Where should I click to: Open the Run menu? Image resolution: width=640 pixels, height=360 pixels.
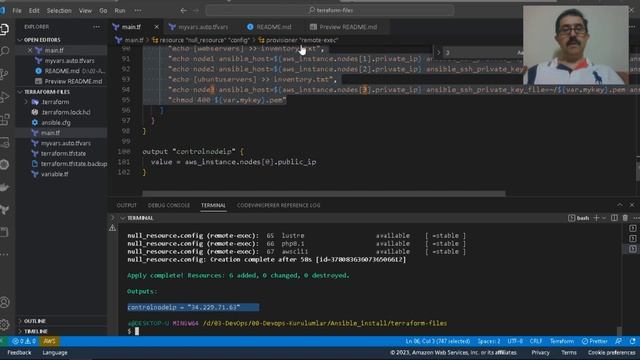[120, 11]
